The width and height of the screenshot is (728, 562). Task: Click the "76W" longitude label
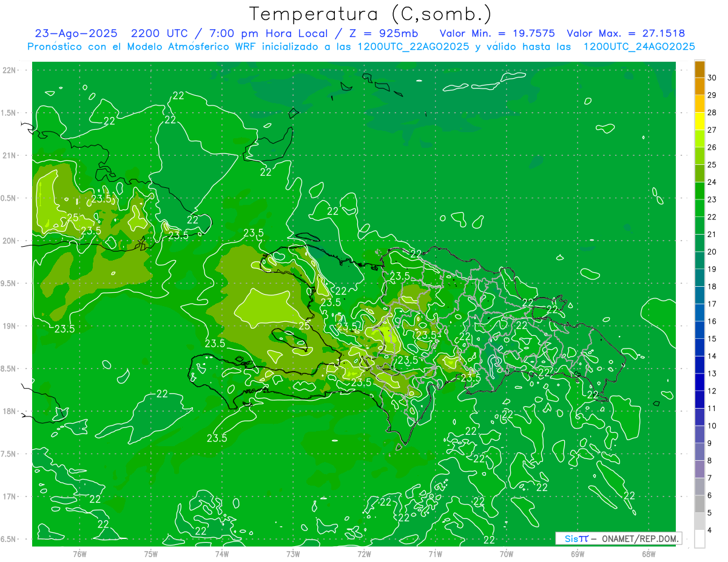[79, 554]
